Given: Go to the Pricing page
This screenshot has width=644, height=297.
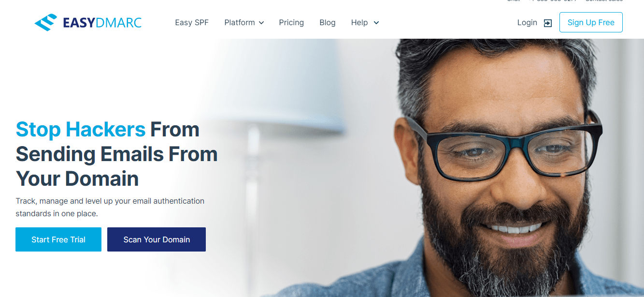Looking at the screenshot, I should coord(291,23).
